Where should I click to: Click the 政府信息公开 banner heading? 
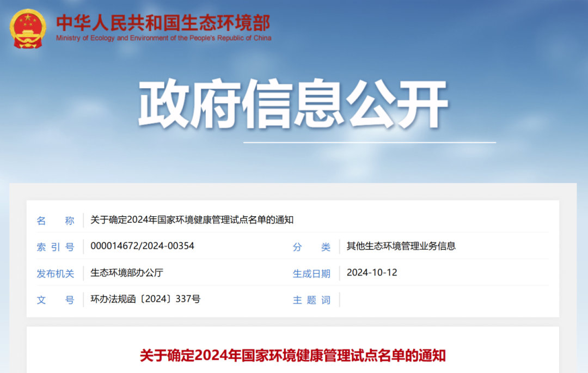click(293, 105)
